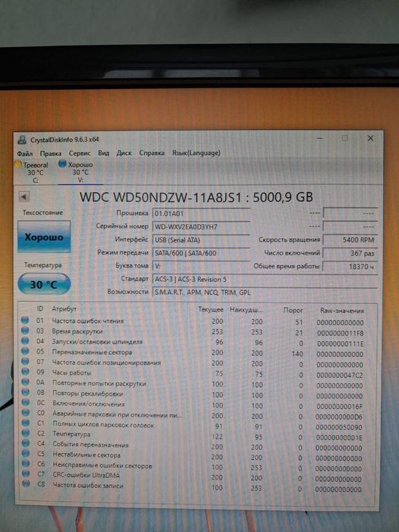Select the Тревога! drive C: tab

tap(32, 172)
